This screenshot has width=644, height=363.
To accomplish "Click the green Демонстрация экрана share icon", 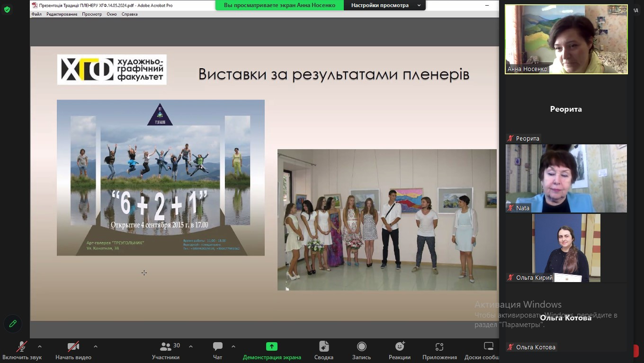I will pos(272,346).
